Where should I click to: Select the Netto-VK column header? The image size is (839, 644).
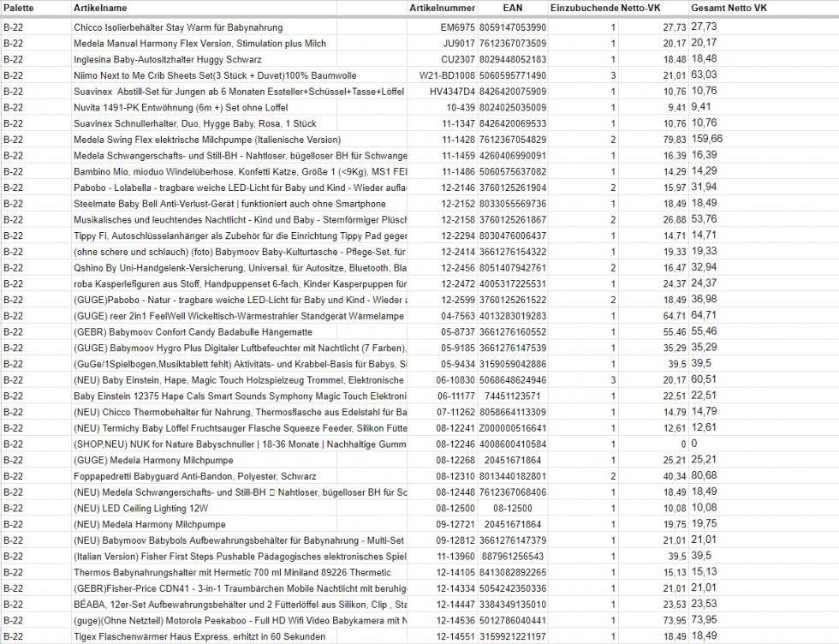640,8
